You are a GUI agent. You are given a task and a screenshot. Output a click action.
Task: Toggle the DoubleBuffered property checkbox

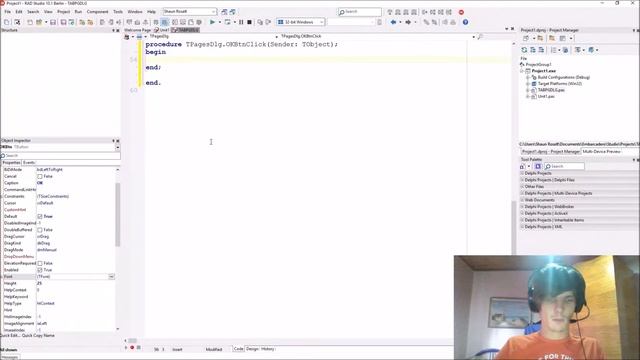click(x=40, y=230)
